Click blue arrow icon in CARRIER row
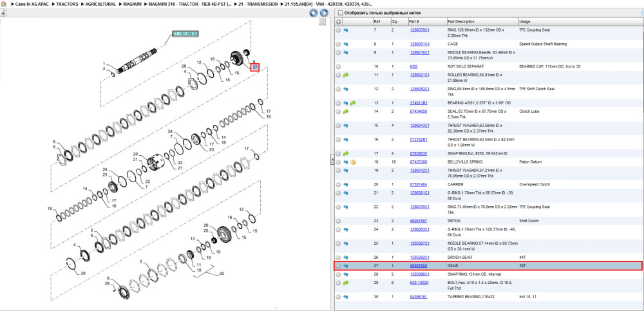 tap(346, 185)
